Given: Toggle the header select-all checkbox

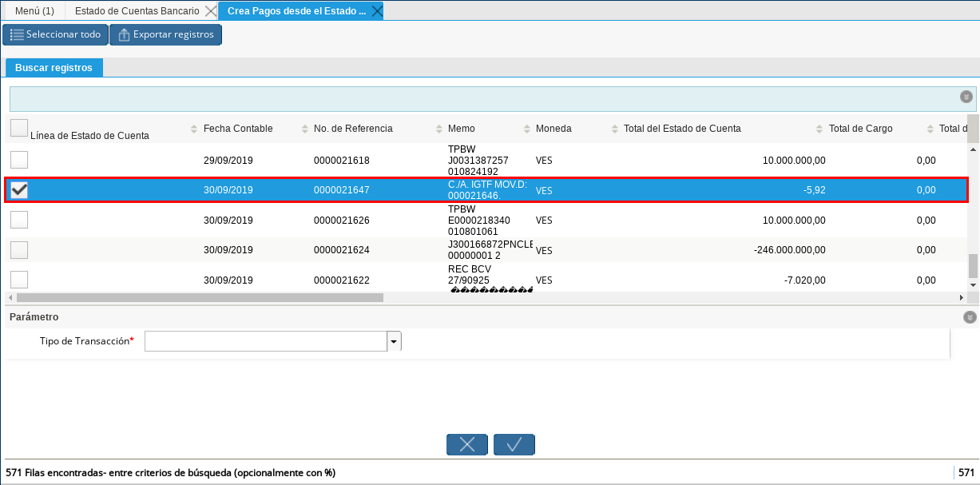Looking at the screenshot, I should [x=18, y=128].
